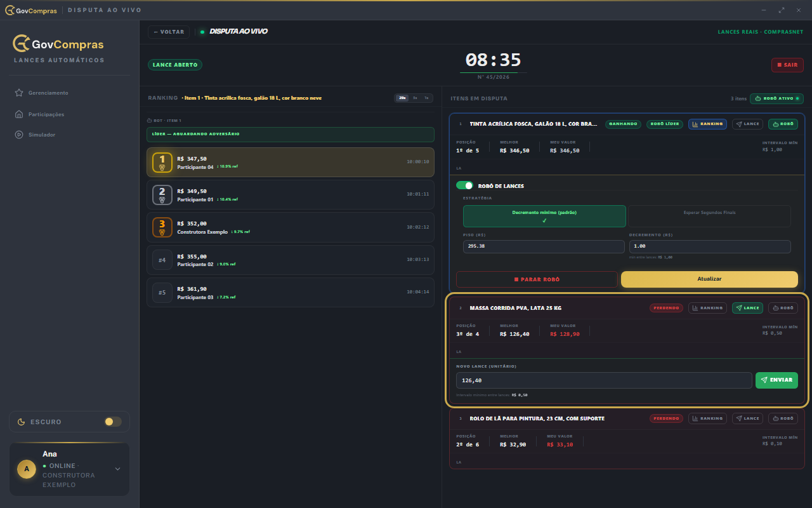
Task: Open Robô for Tinta Acrílica Fosca item
Action: point(783,124)
